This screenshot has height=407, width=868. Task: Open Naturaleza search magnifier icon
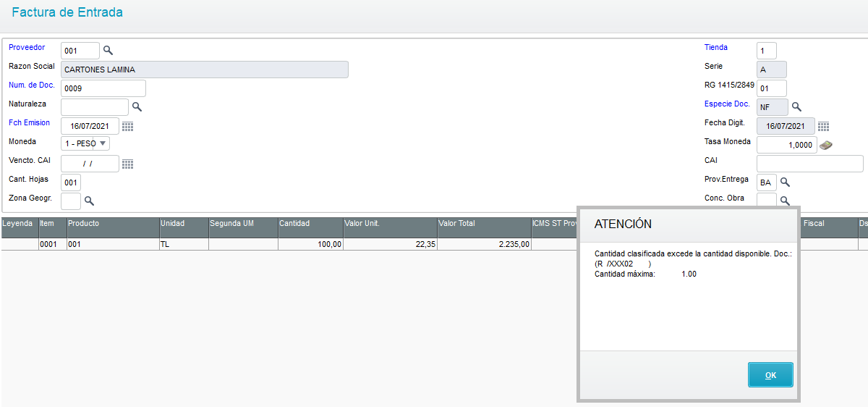click(137, 107)
